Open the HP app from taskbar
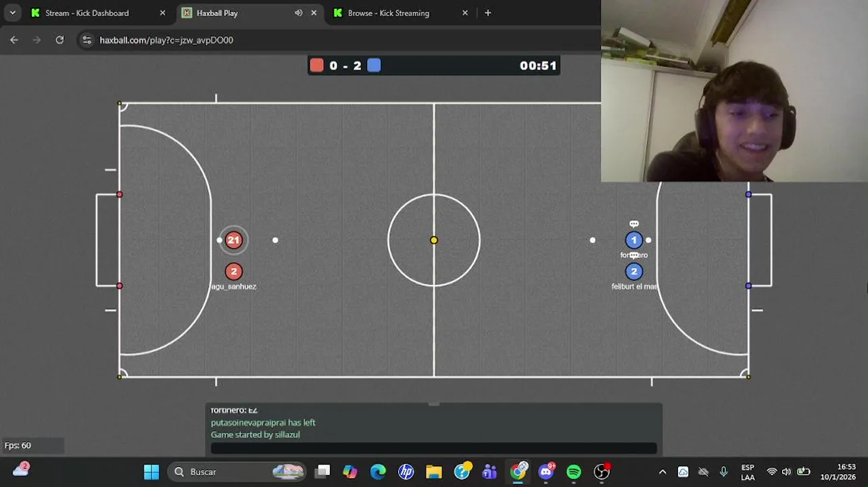The height and width of the screenshot is (487, 868). (x=406, y=471)
